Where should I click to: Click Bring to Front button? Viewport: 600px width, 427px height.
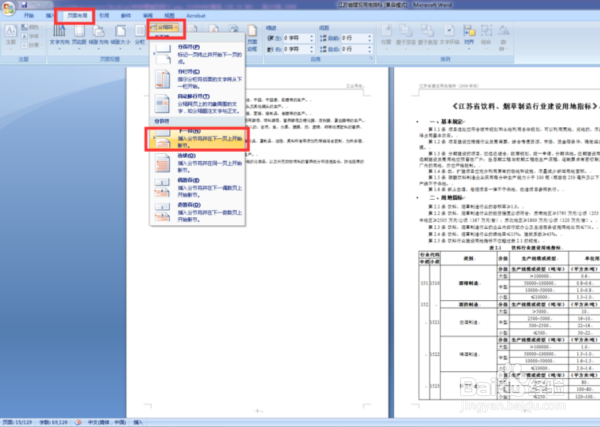pyautogui.click(x=406, y=37)
